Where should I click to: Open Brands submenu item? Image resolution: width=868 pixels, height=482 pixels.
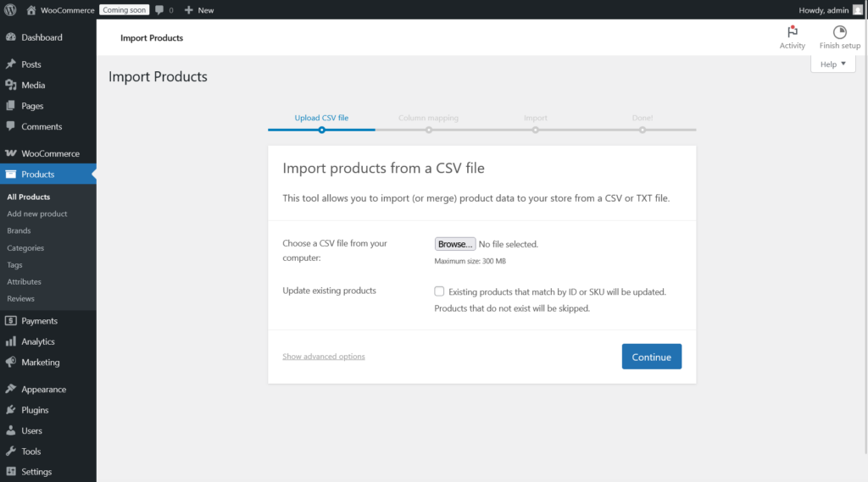pyautogui.click(x=19, y=230)
